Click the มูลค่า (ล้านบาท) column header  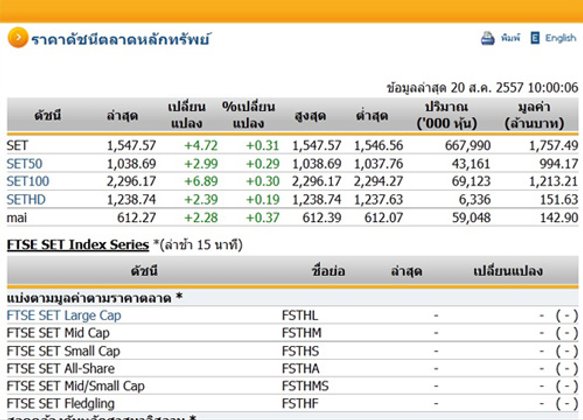pos(534,116)
